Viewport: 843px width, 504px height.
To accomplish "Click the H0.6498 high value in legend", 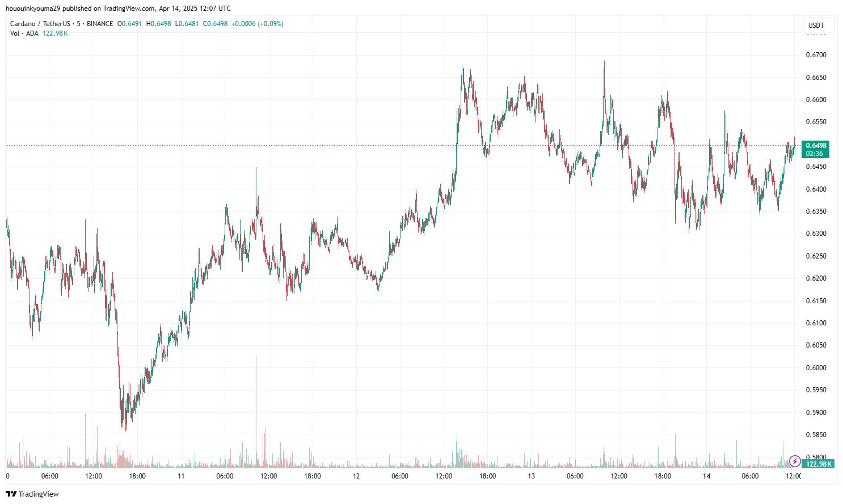I will click(x=159, y=24).
